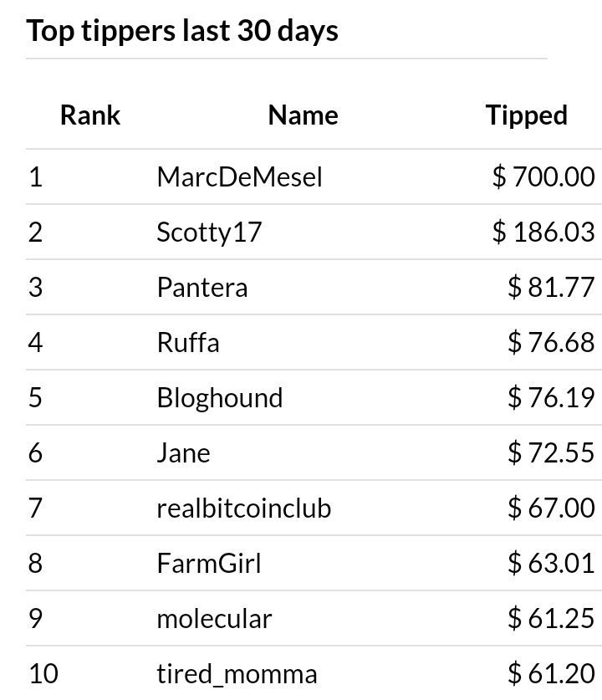The width and height of the screenshot is (602, 700).
Task: Click the $ 67.00 tipped value
Action: (551, 508)
